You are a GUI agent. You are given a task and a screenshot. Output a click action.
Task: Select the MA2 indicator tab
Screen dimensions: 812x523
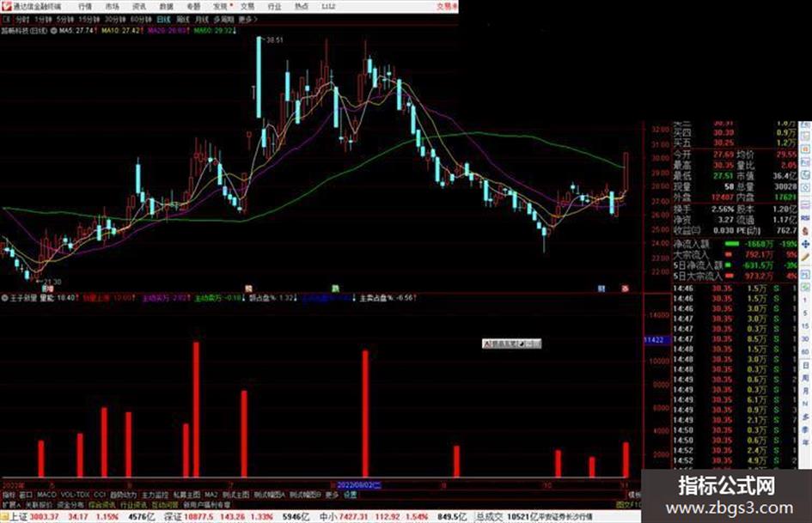pyautogui.click(x=211, y=495)
